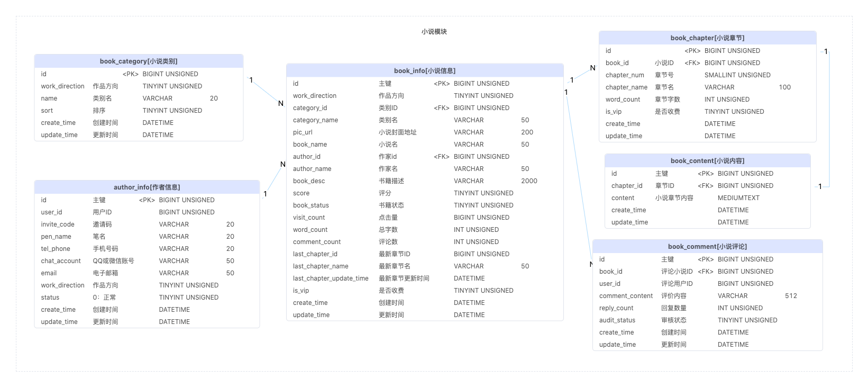Select the book_chapter[小说章节] table header
The image size is (868, 387).
click(x=708, y=38)
